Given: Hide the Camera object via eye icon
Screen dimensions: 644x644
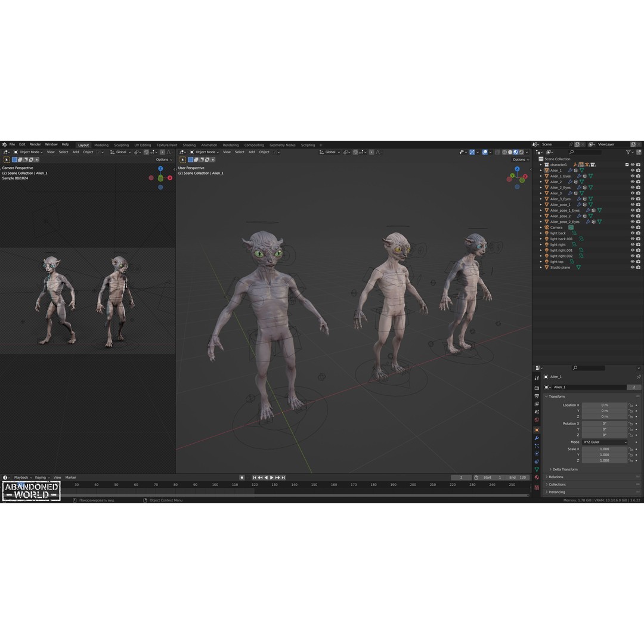Looking at the screenshot, I should [x=633, y=227].
